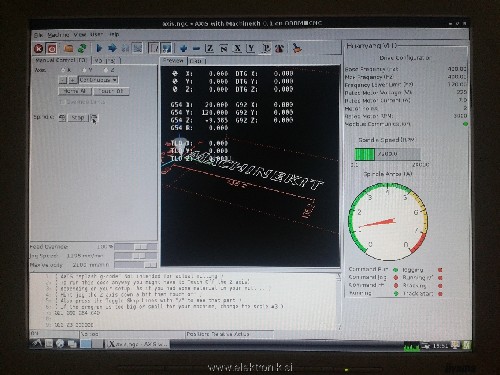Expand the Continuous jog increment dropdown
Screen dimensions: 500x375
(98, 80)
